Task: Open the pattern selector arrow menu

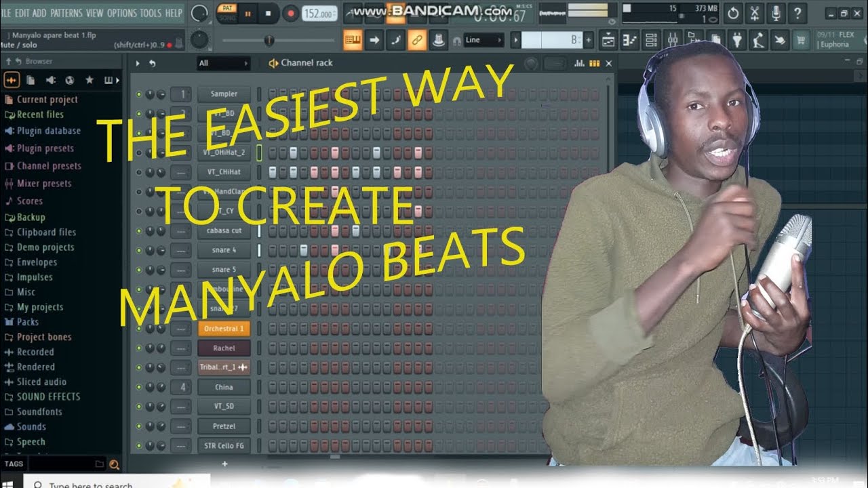Action: [x=516, y=40]
